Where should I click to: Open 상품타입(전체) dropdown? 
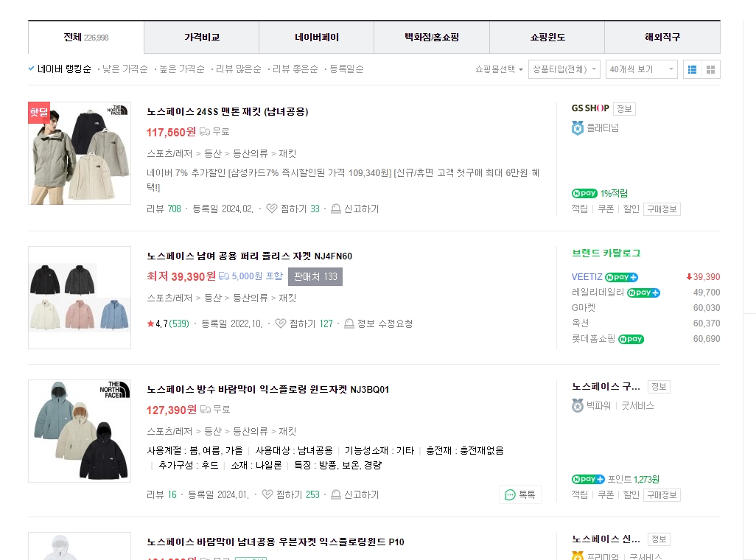coord(564,69)
